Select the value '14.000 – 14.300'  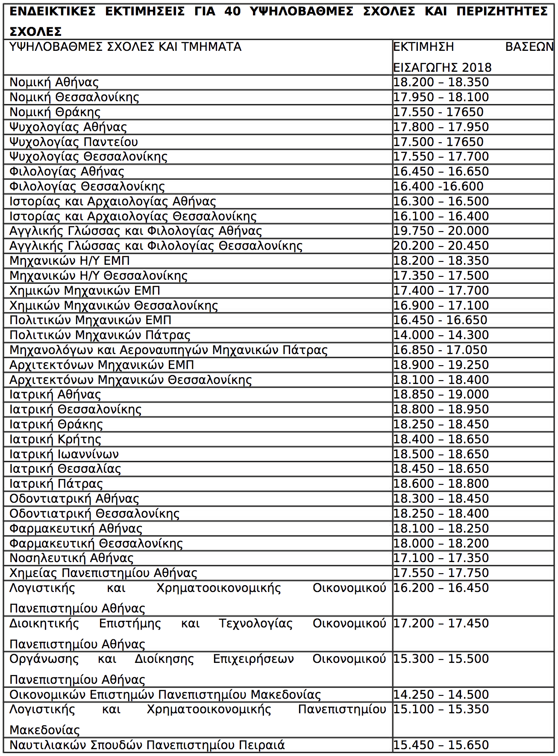pos(441,335)
